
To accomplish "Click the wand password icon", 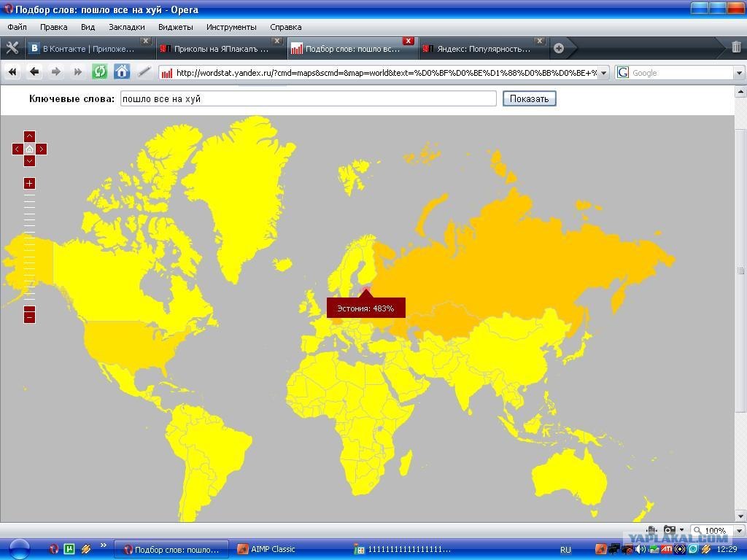I will pyautogui.click(x=144, y=72).
